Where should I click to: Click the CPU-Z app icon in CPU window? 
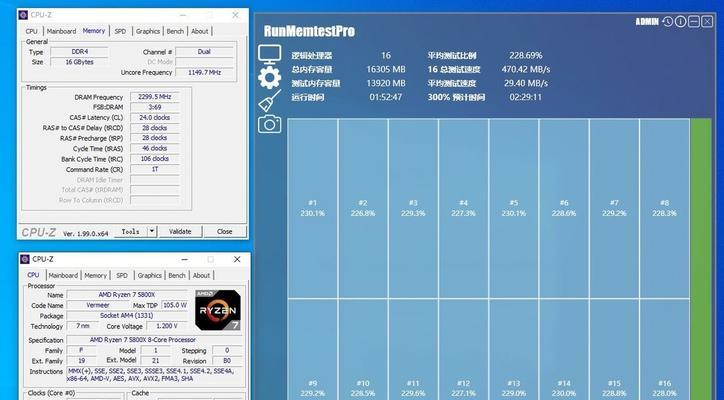click(x=25, y=259)
